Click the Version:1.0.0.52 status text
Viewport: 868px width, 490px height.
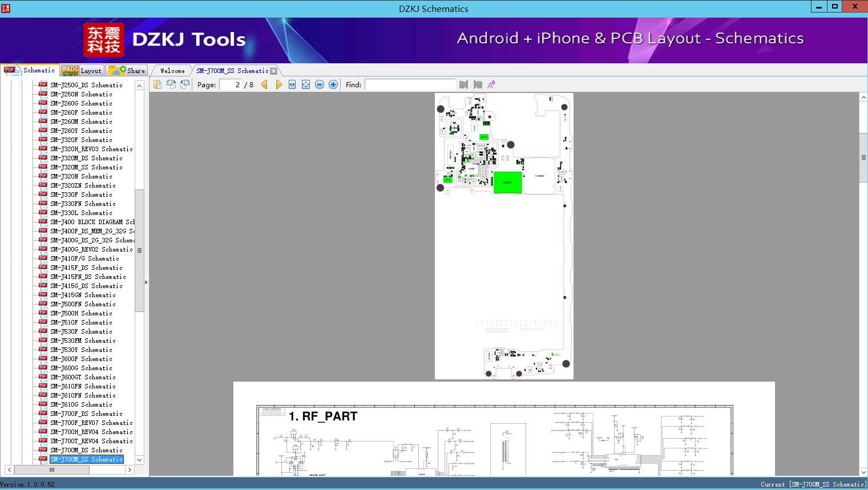27,484
